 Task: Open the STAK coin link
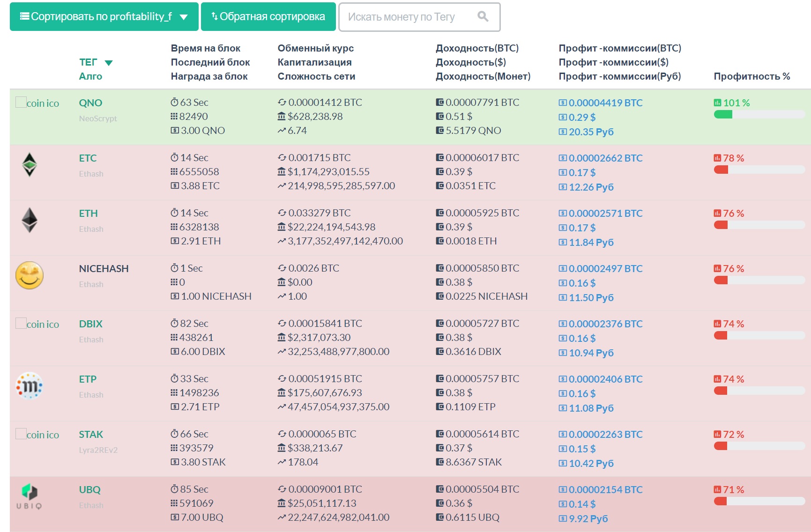coord(91,435)
